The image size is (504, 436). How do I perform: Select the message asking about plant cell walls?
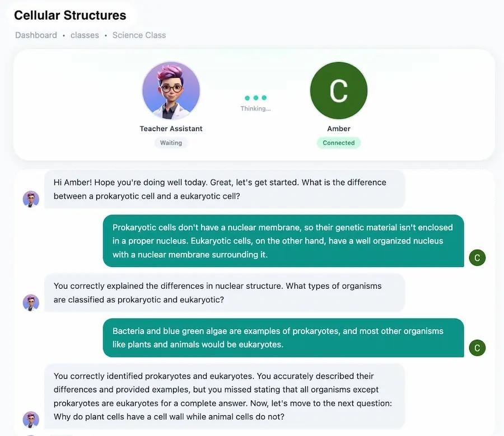click(x=225, y=396)
